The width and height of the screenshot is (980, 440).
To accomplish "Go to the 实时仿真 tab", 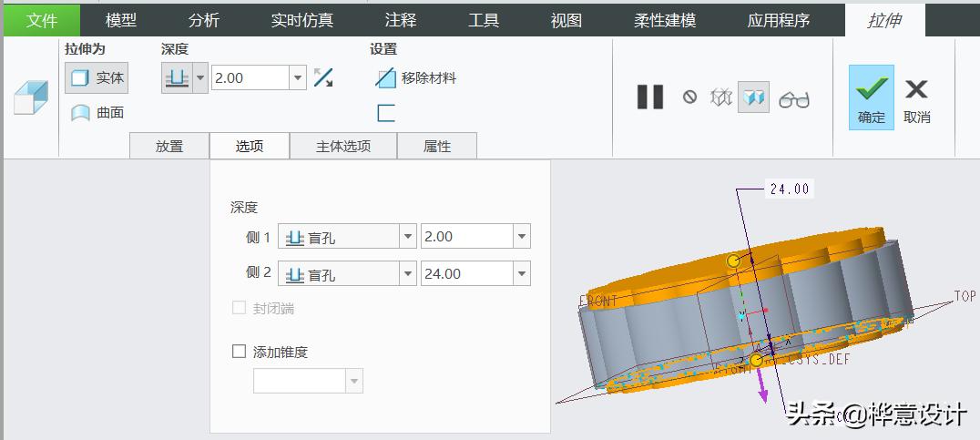I will (x=301, y=20).
